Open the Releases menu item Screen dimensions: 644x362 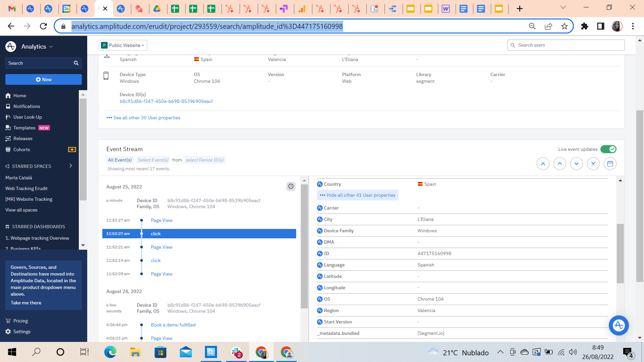point(23,138)
